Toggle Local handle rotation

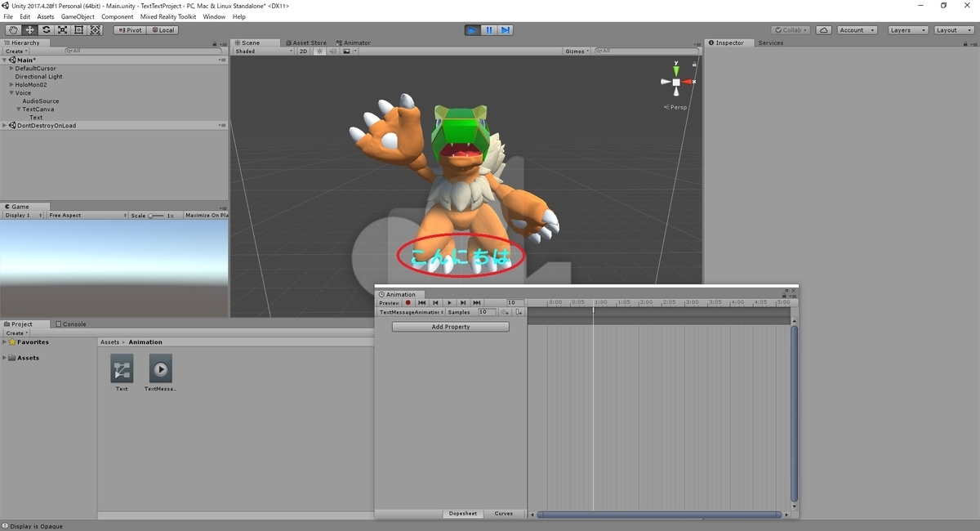click(x=162, y=30)
